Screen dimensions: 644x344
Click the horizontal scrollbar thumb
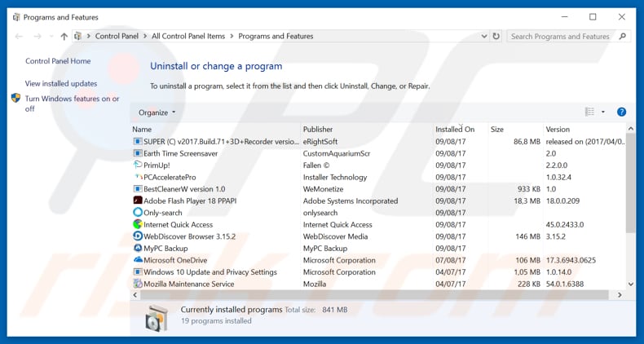click(373, 295)
